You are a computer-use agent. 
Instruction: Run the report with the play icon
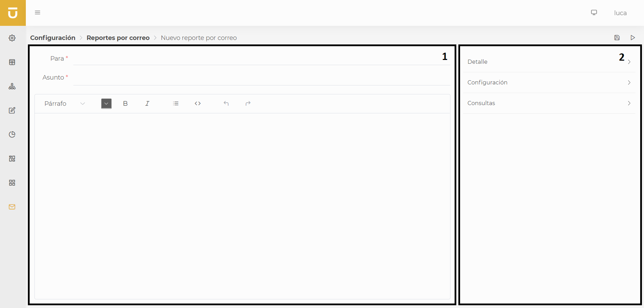[633, 38]
